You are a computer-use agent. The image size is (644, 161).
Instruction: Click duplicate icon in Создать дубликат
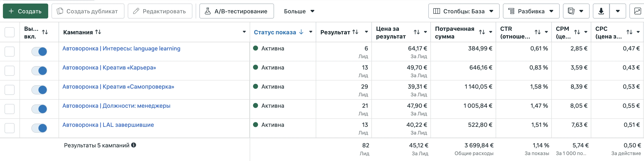coord(60,11)
